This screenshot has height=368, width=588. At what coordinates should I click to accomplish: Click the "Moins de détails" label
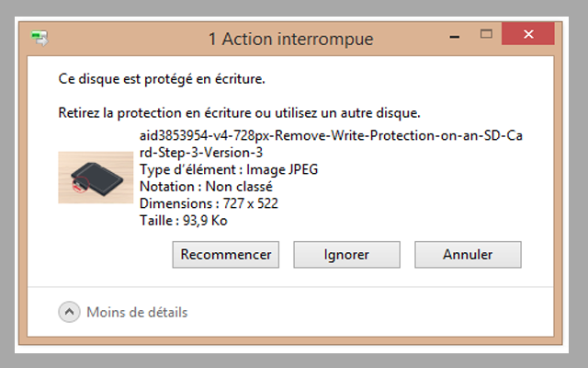click(x=137, y=313)
